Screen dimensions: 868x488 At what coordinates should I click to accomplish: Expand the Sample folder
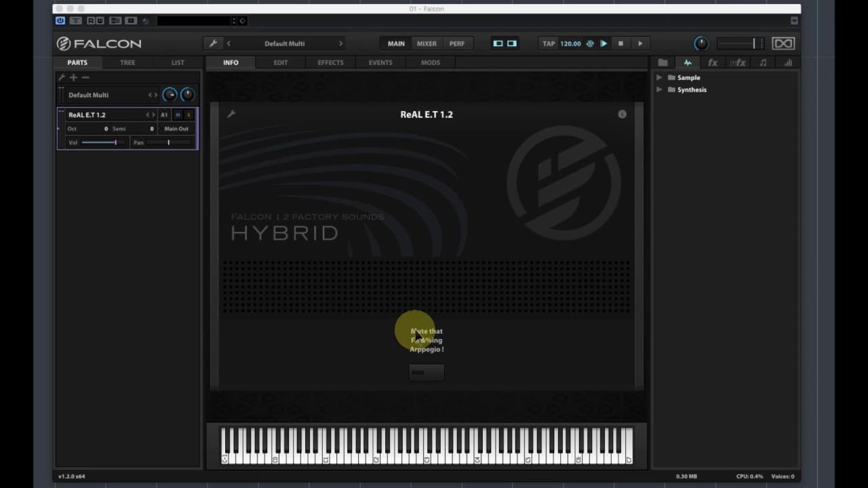pos(659,77)
